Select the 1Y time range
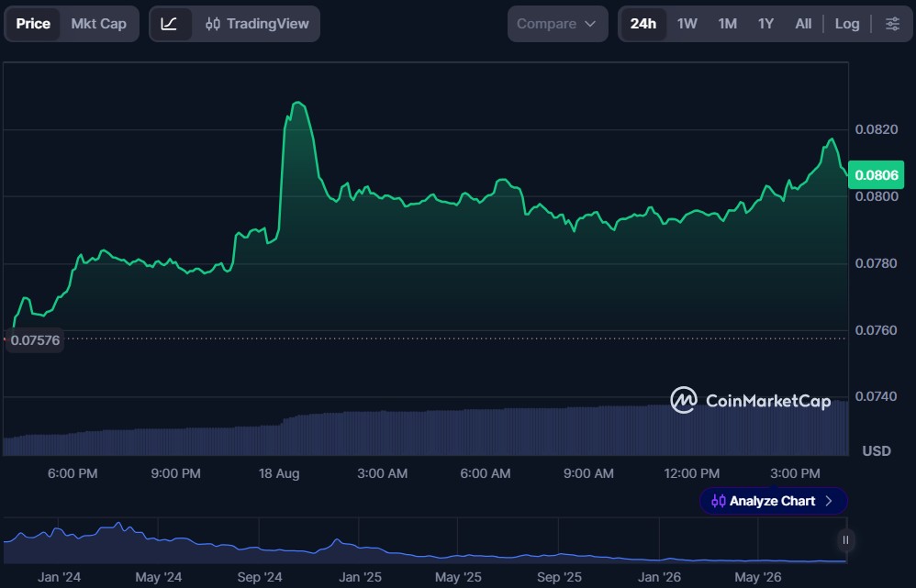The height and width of the screenshot is (588, 916). point(765,24)
